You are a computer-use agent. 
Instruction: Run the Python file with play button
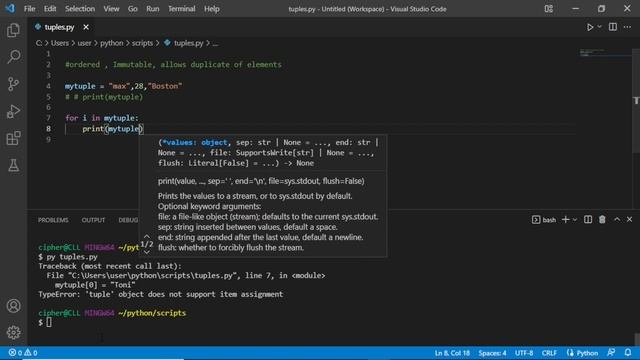(x=590, y=27)
